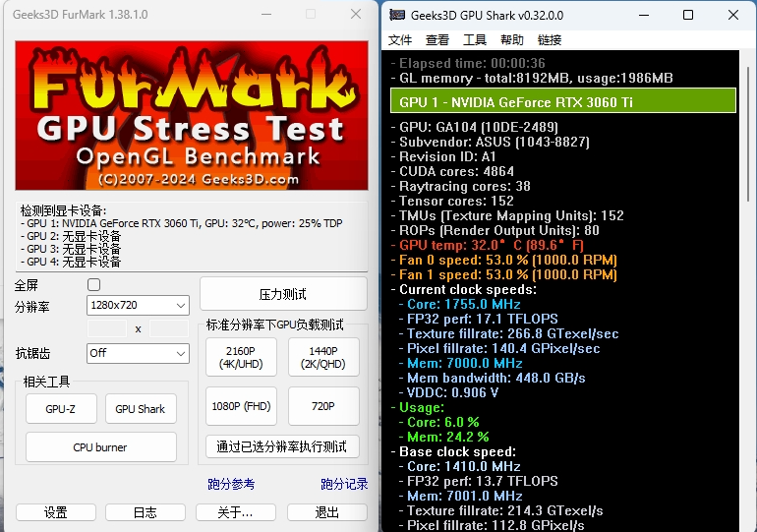Enable the 全屏 fullscreen checkbox
Viewport: 757px width, 532px height.
click(x=93, y=285)
